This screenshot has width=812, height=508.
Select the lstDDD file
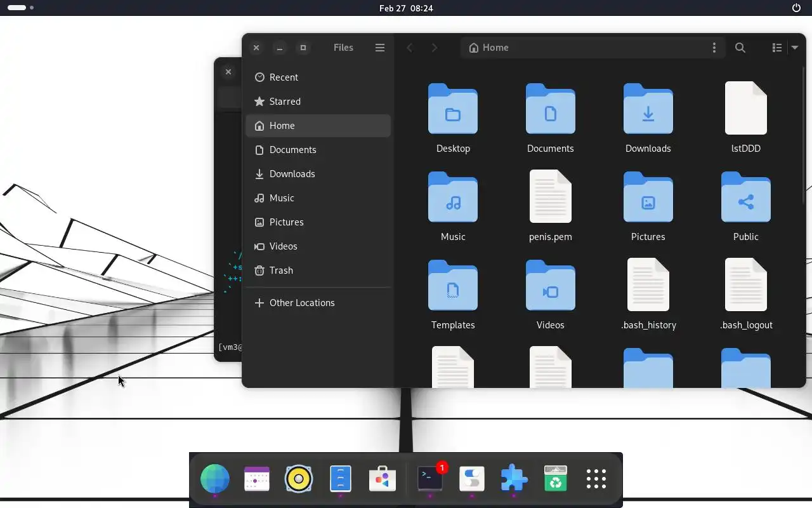pyautogui.click(x=745, y=109)
